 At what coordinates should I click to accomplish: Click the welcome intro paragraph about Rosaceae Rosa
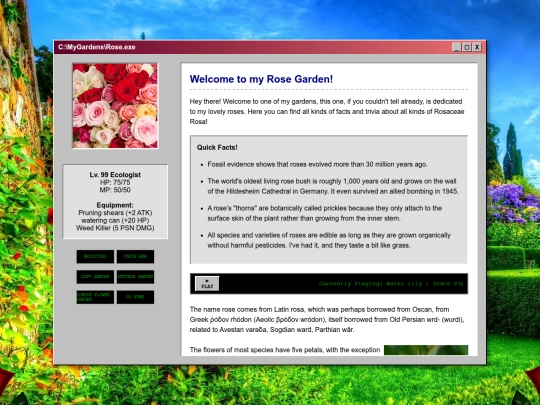pos(327,112)
